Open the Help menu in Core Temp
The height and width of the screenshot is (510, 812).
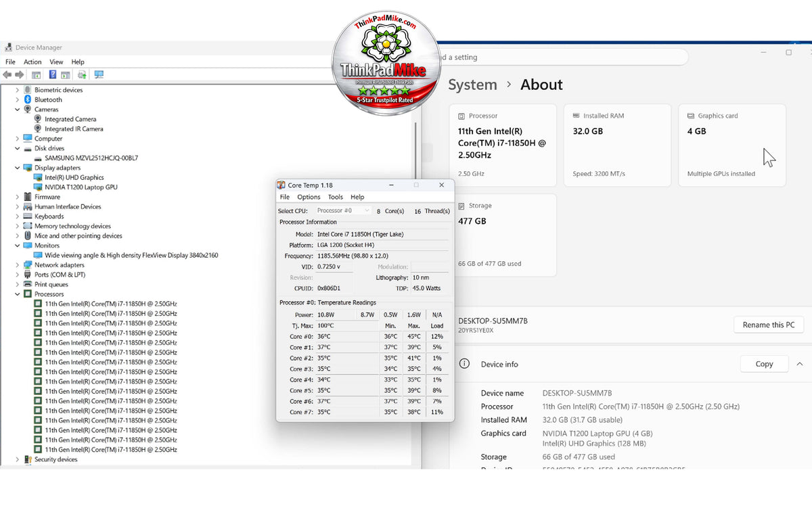tap(357, 197)
